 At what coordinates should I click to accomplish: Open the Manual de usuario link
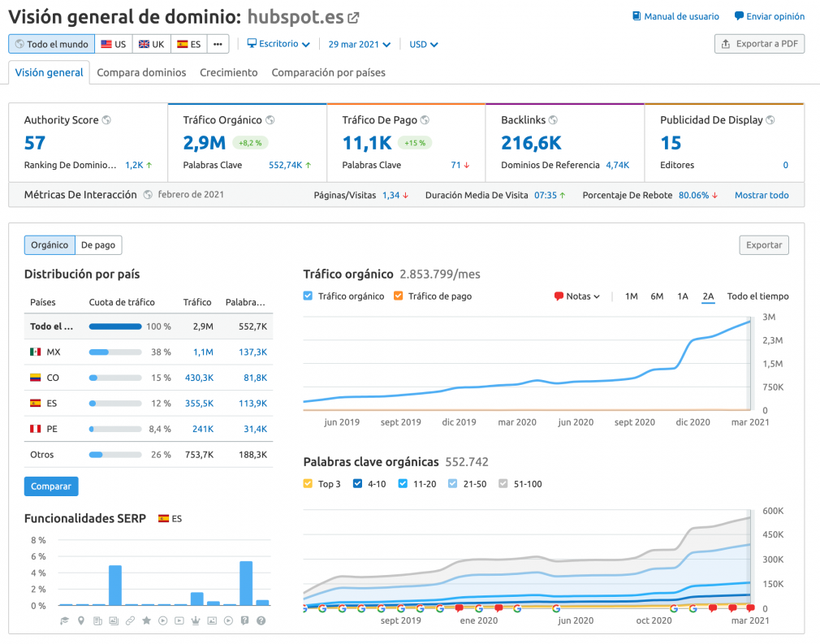[x=675, y=16]
